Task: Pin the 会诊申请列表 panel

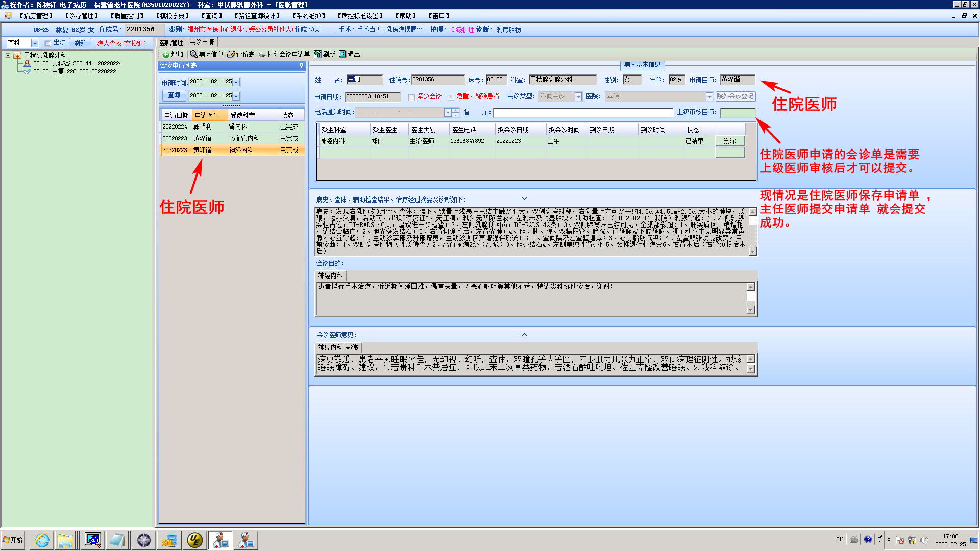Action: [x=301, y=65]
